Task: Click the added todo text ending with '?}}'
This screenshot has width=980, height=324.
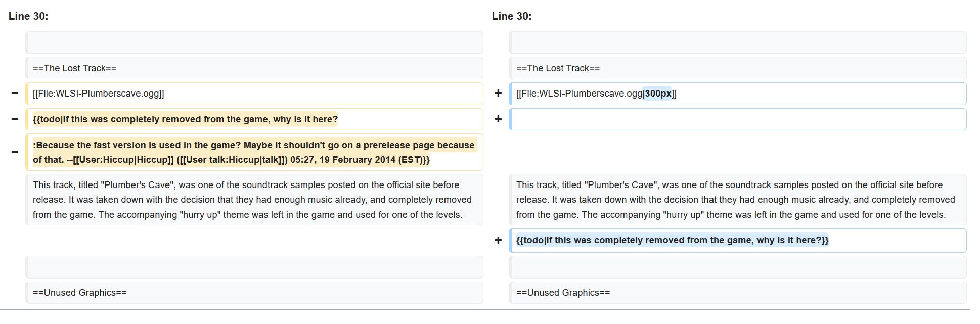Action: 672,240
